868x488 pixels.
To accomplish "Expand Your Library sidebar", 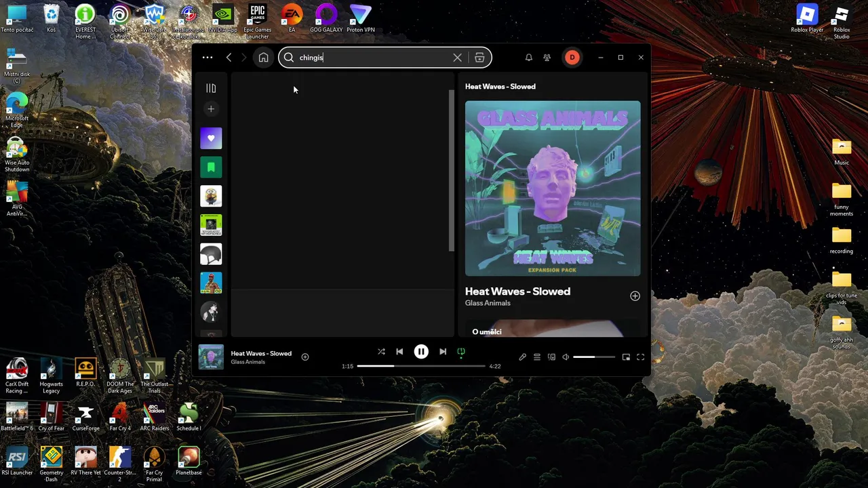I will point(211,88).
